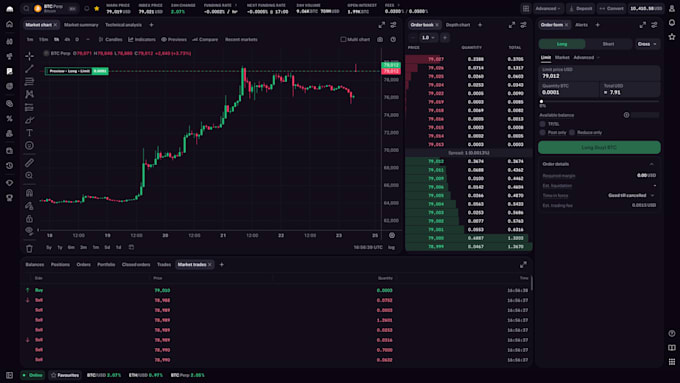This screenshot has width=680, height=383.
Task: Open the Advanced order type dropdown
Action: [586, 57]
